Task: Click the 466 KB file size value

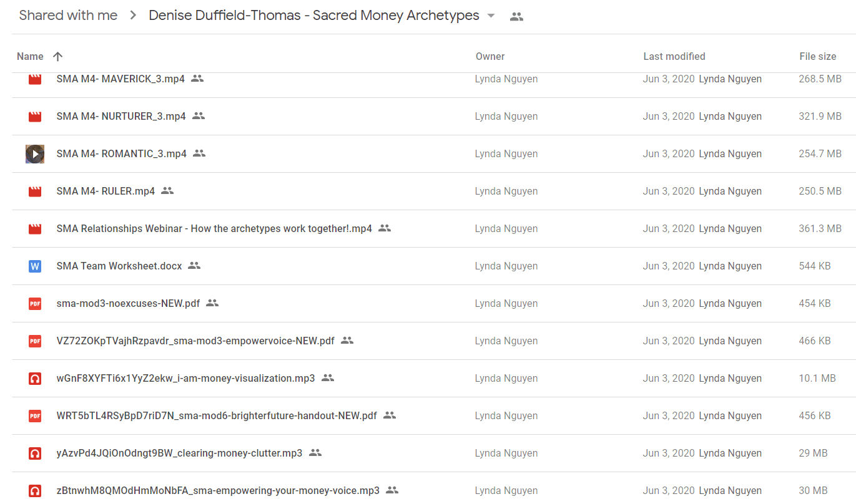Action: pos(815,341)
